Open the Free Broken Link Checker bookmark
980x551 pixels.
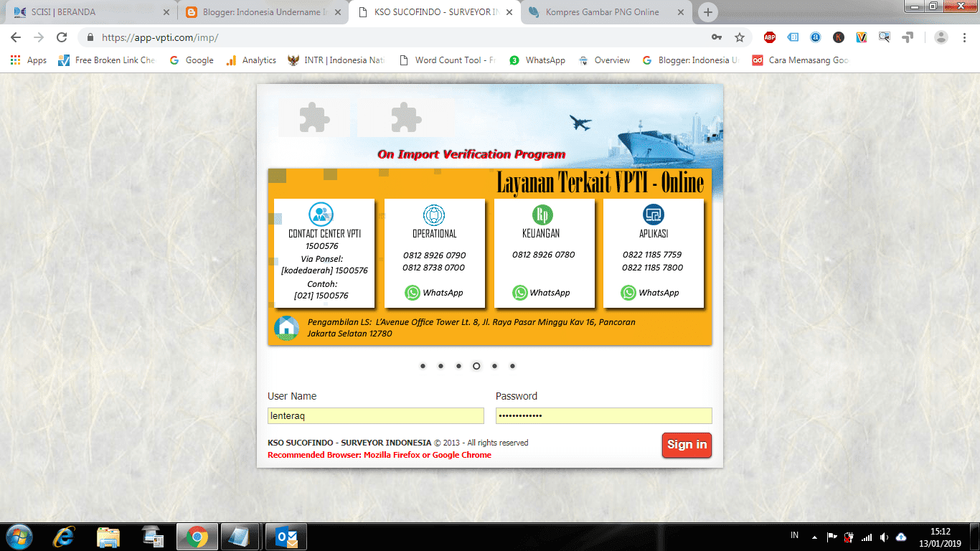tap(106, 60)
